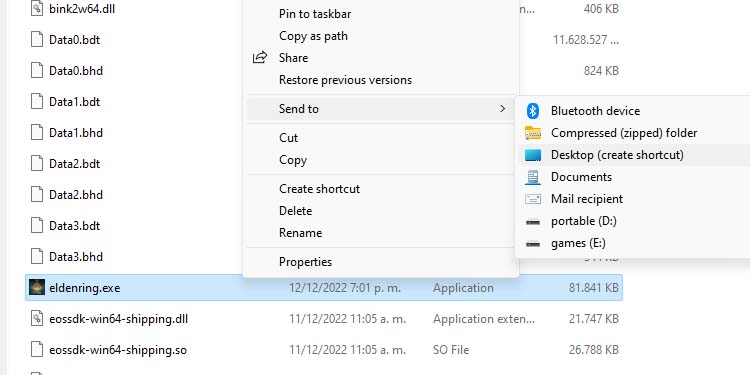The width and height of the screenshot is (750, 375).
Task: Select the eossdk-win64-shipping.so file name
Action: 118,350
